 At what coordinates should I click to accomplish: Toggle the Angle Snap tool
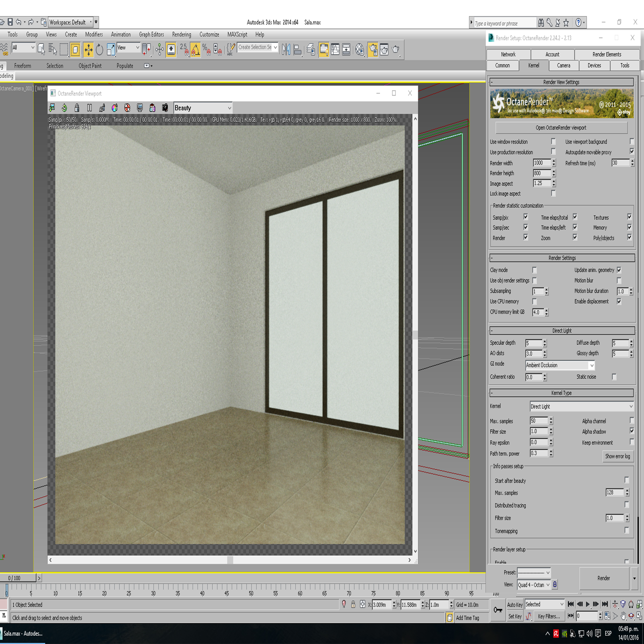coord(195,50)
